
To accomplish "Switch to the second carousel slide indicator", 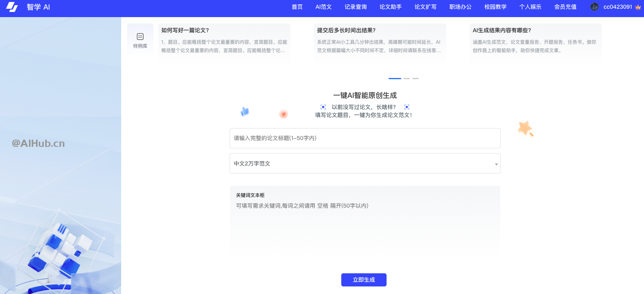I will pyautogui.click(x=406, y=78).
